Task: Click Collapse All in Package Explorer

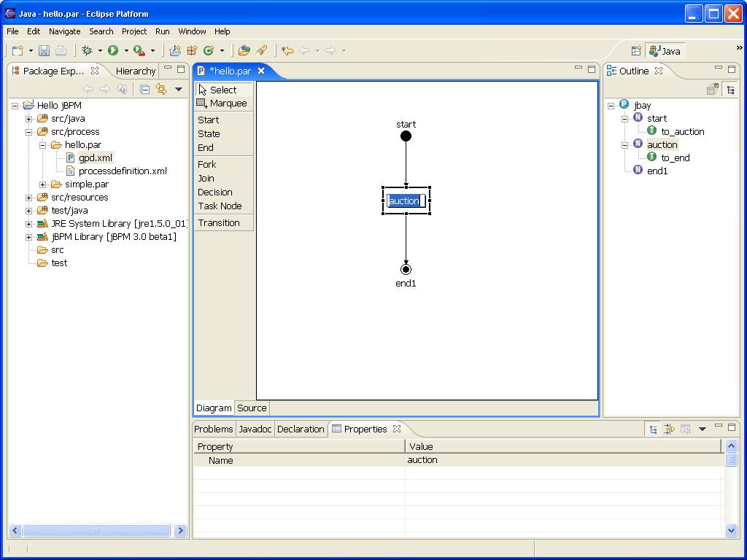Action: point(145,89)
